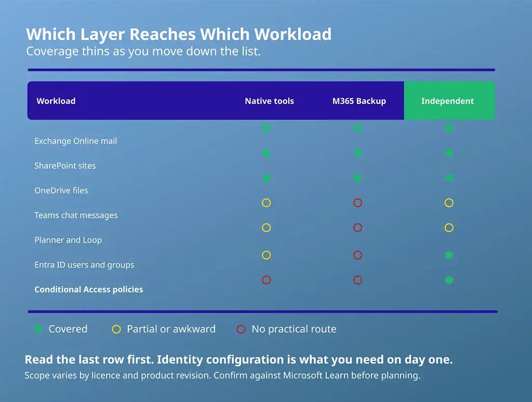532x402 pixels.
Task: Select the green Independent dot for Conditional Access
Action: pos(449,280)
